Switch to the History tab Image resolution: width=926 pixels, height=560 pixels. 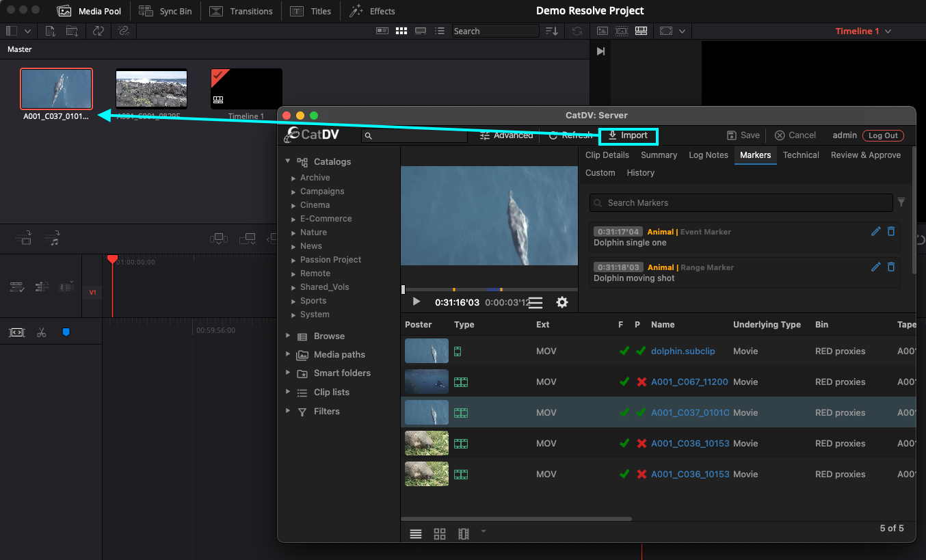click(x=641, y=173)
